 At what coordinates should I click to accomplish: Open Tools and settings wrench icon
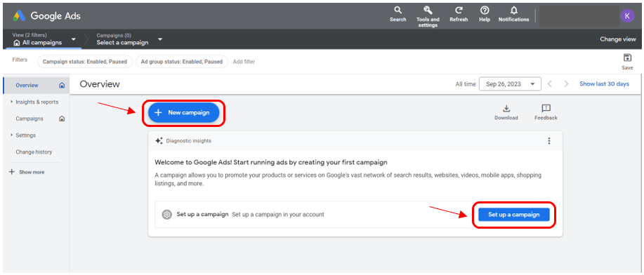point(428,11)
